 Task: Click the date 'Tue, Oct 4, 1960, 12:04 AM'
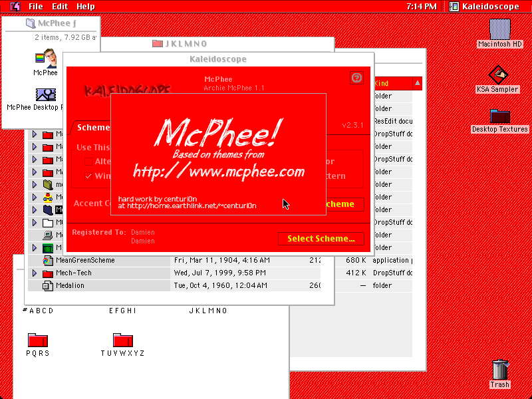221,285
